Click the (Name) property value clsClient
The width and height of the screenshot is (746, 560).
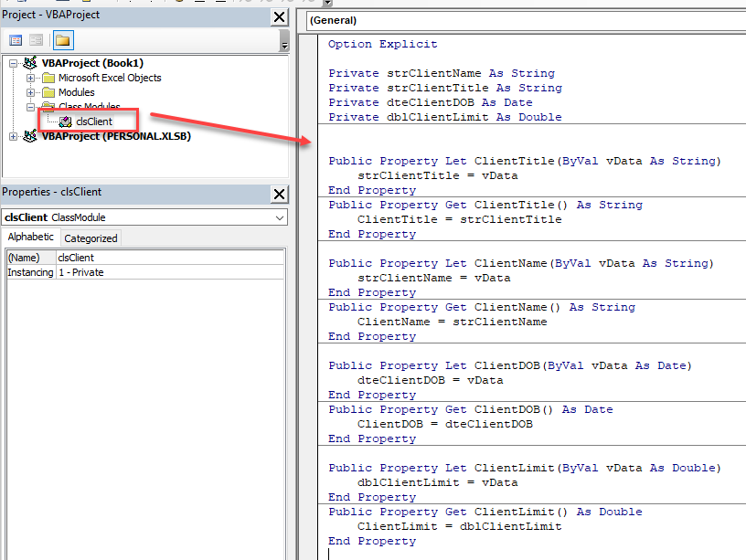point(170,258)
